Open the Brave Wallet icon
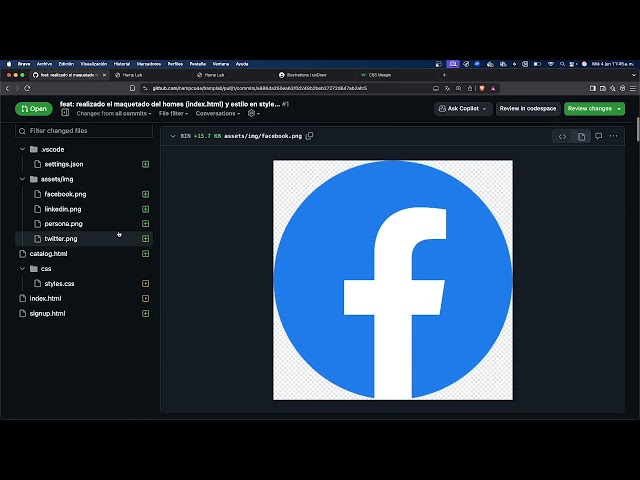The width and height of the screenshot is (640, 480). pos(603,88)
